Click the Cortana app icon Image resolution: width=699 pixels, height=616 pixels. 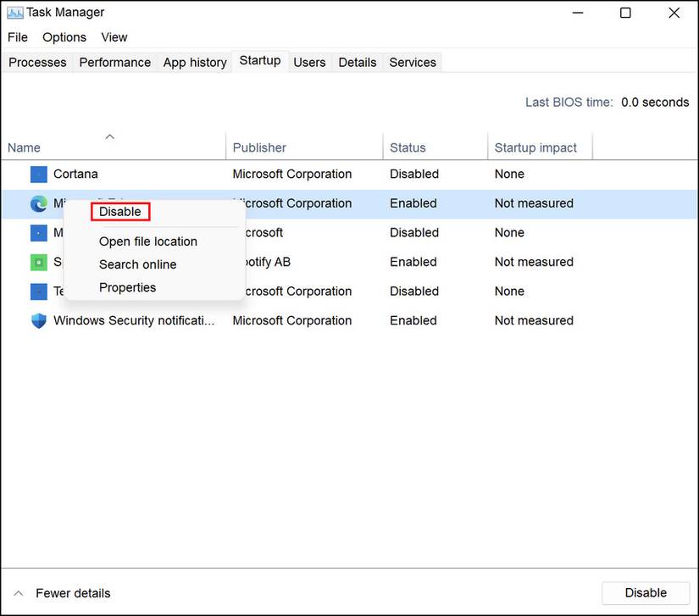pos(38,174)
